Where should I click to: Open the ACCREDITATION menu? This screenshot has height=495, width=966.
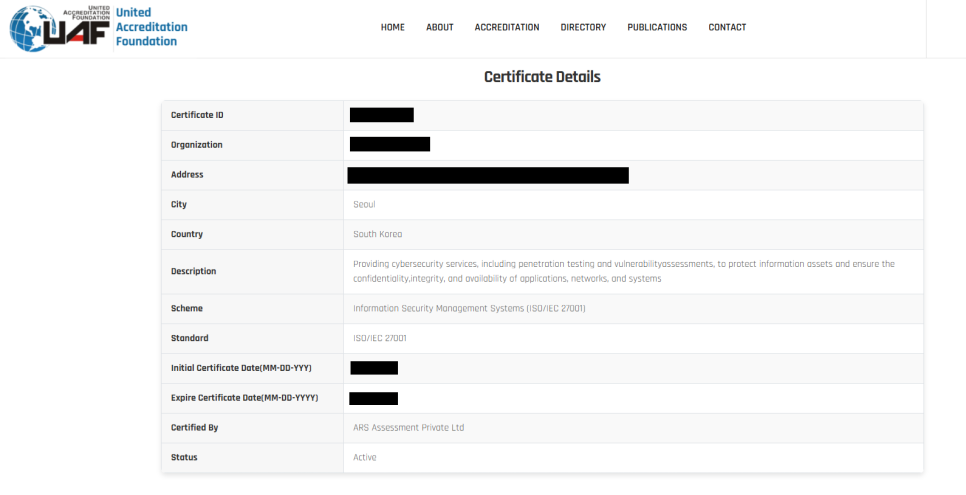click(x=506, y=27)
